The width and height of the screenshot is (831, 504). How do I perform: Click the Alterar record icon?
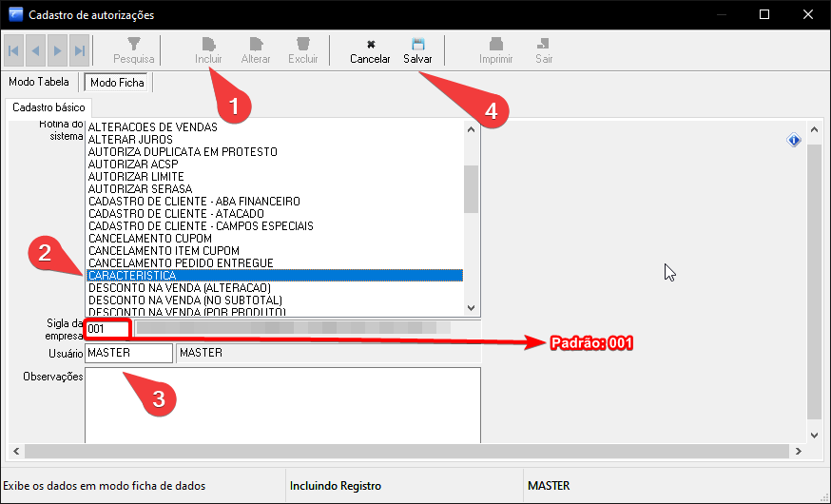click(x=255, y=45)
